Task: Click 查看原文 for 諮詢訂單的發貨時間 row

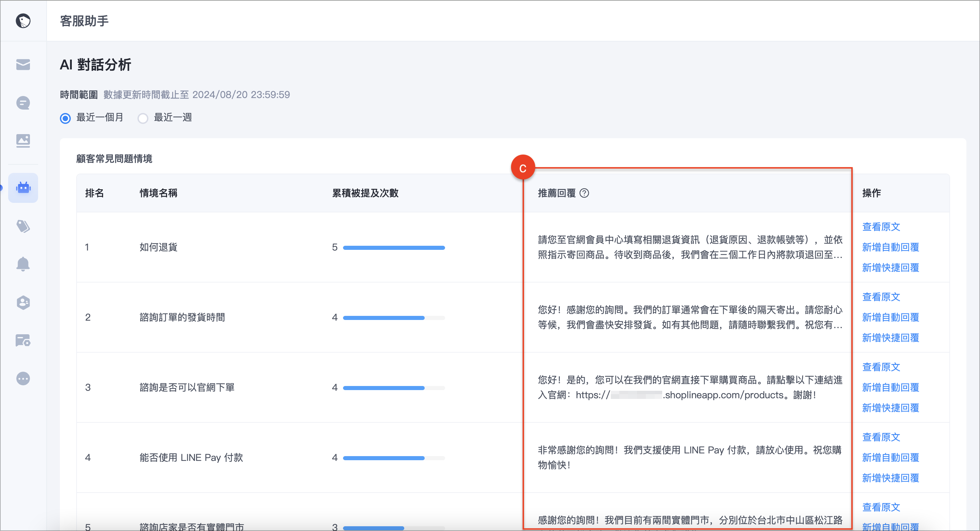Action: [881, 297]
